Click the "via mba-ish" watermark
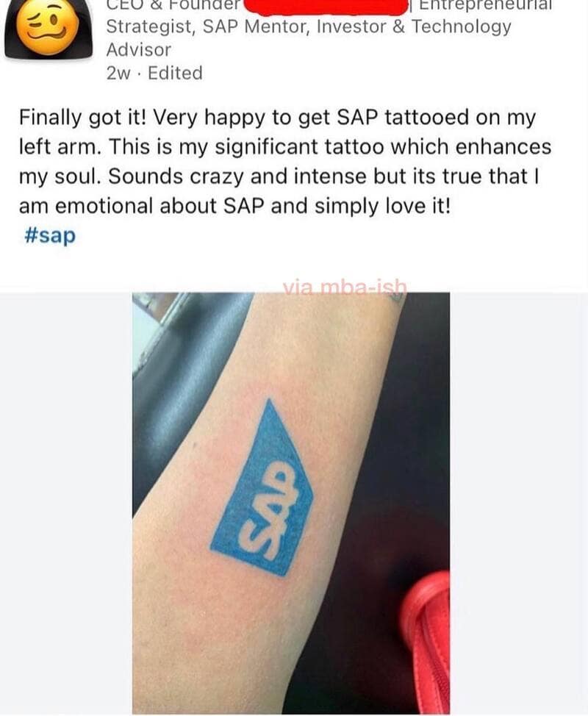The width and height of the screenshot is (588, 716). 344,287
